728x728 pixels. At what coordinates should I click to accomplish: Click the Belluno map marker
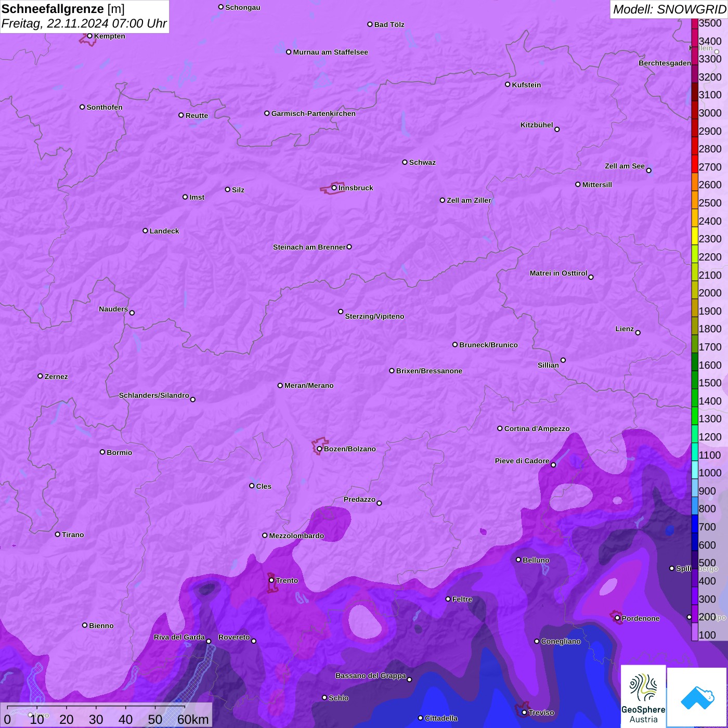point(518,560)
